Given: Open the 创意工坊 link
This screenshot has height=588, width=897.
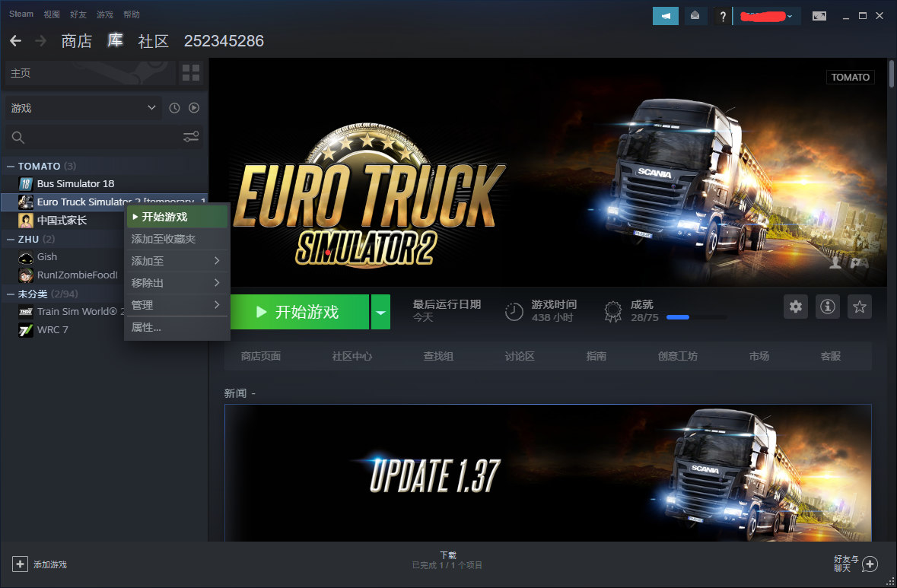Looking at the screenshot, I should [677, 356].
